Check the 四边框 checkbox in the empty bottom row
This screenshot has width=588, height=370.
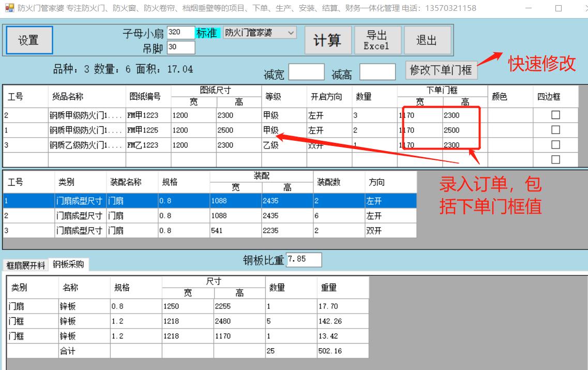[556, 159]
